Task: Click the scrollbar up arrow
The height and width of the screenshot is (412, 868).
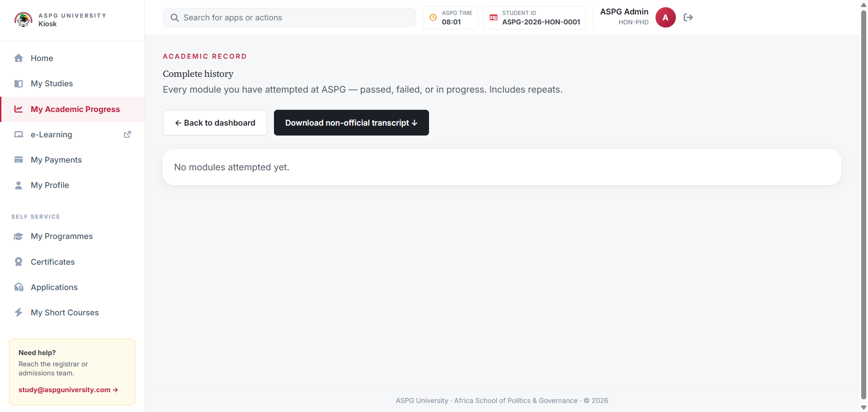Action: (863, 4)
